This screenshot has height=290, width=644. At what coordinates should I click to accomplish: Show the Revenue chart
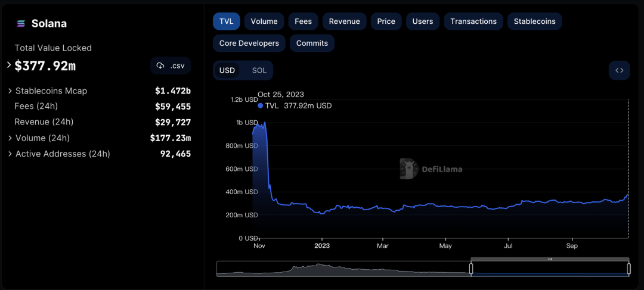[x=344, y=21]
